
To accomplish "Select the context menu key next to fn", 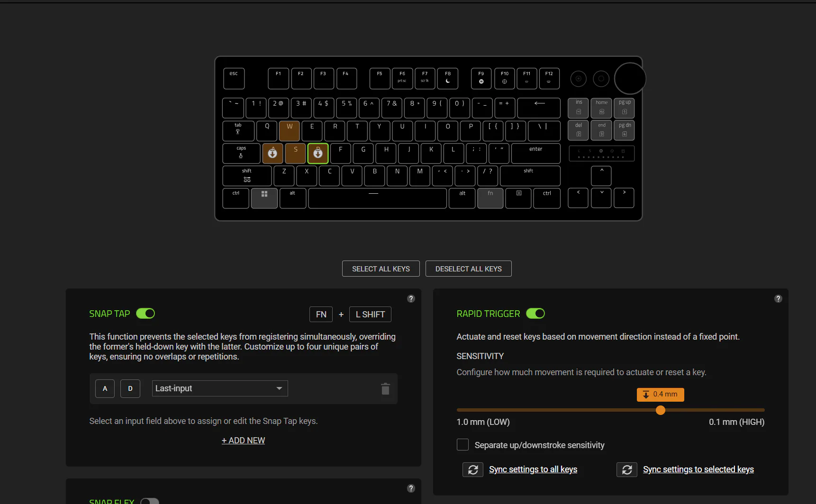I will [518, 198].
